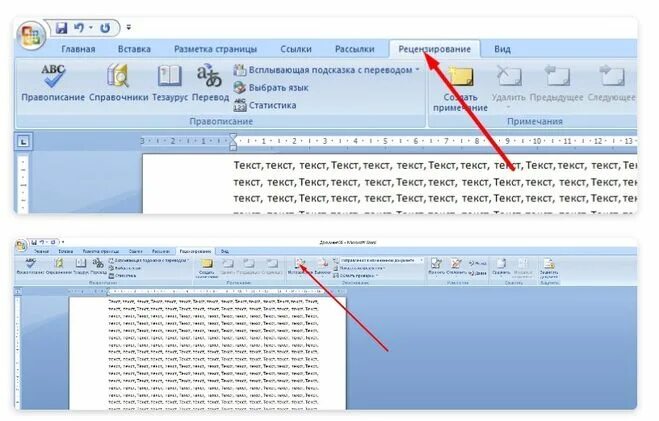Open Вид tab in lower Word window
659x421 pixels.
[x=225, y=251]
